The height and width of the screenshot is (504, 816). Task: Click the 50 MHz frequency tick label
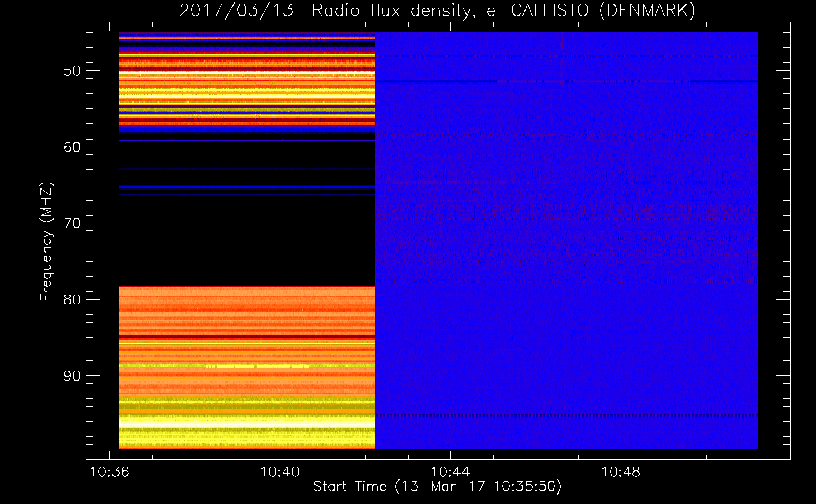coord(72,71)
